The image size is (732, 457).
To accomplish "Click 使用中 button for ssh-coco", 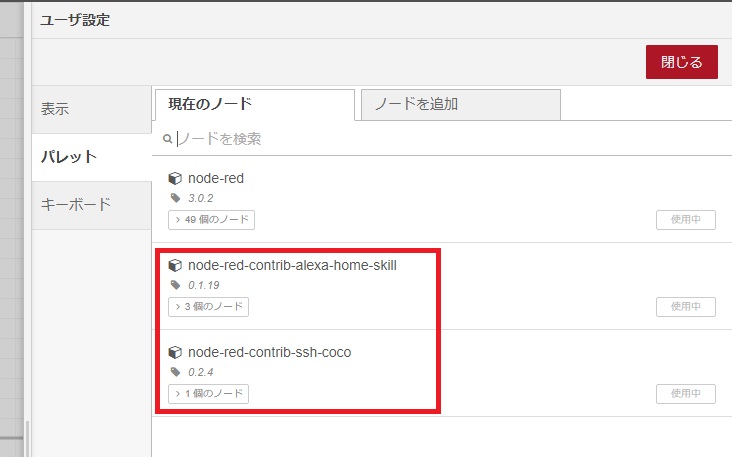I will point(686,394).
